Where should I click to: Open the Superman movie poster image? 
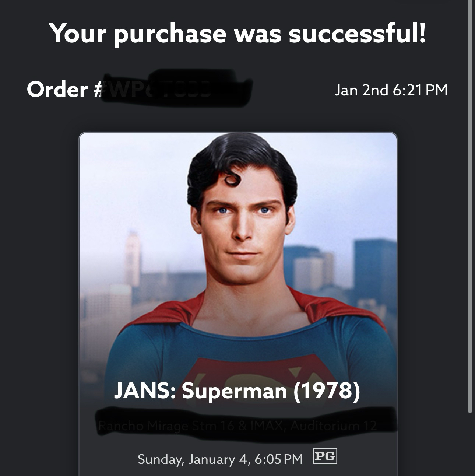coord(238,258)
